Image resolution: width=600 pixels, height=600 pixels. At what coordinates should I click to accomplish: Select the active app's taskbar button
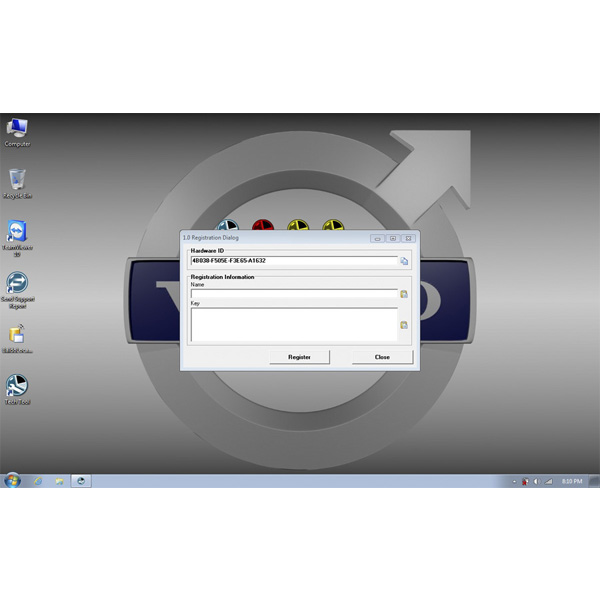(81, 481)
